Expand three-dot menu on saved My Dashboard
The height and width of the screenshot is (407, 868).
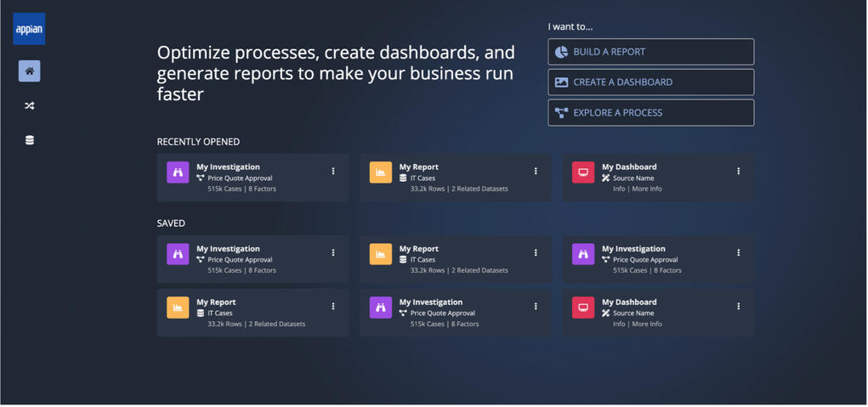(x=738, y=307)
